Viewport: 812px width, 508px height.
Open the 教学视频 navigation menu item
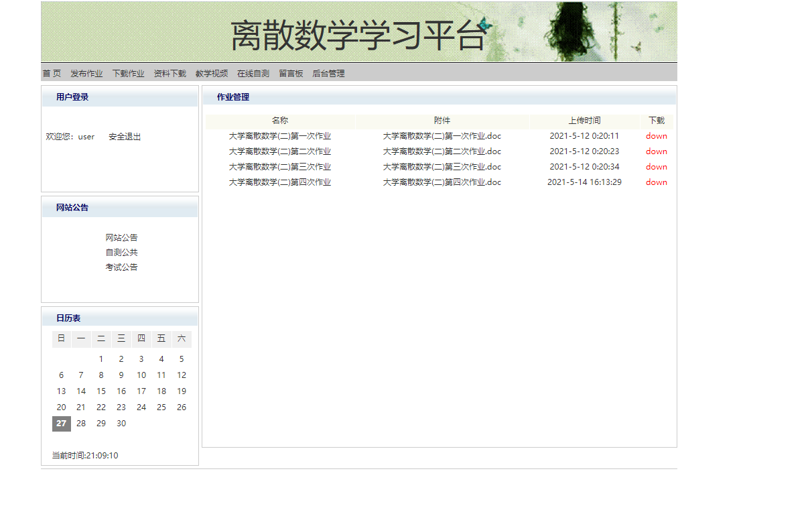pyautogui.click(x=210, y=73)
